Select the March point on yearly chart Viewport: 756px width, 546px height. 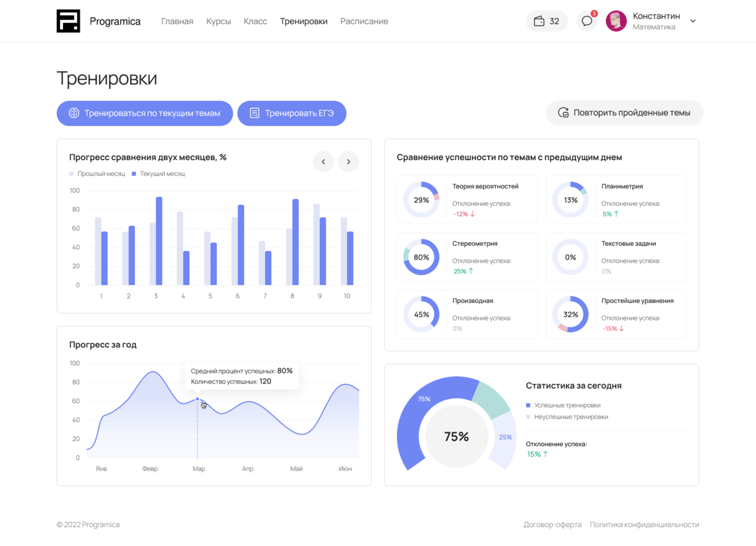point(197,399)
